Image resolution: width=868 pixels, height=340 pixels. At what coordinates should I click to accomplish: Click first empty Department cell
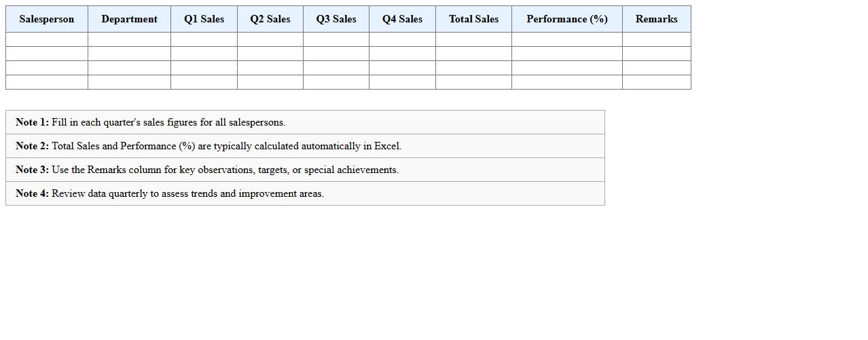point(129,39)
